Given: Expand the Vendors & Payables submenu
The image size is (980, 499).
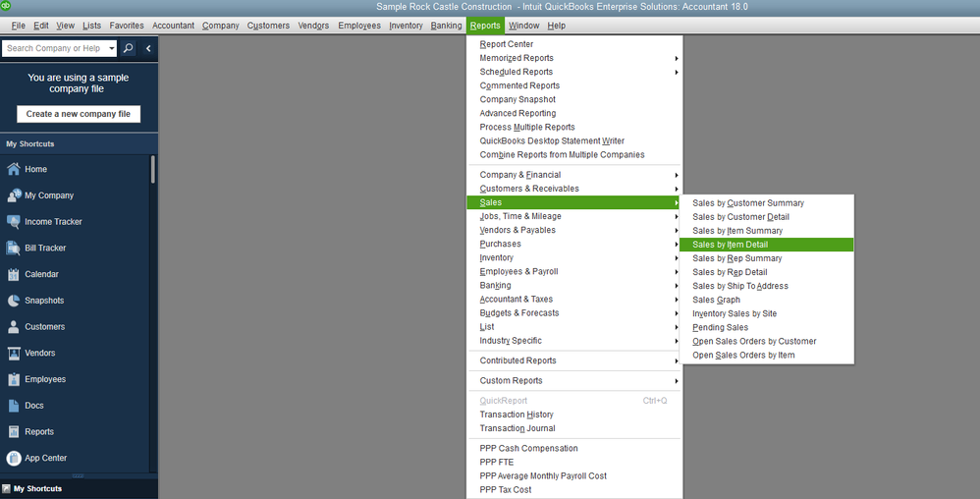Looking at the screenshot, I should tap(574, 230).
